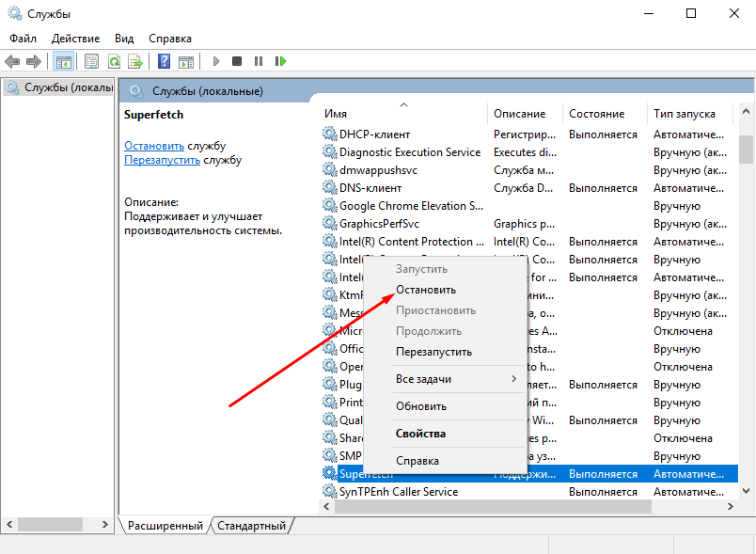
Task: Click the Export list toolbar icon
Action: coord(135,61)
